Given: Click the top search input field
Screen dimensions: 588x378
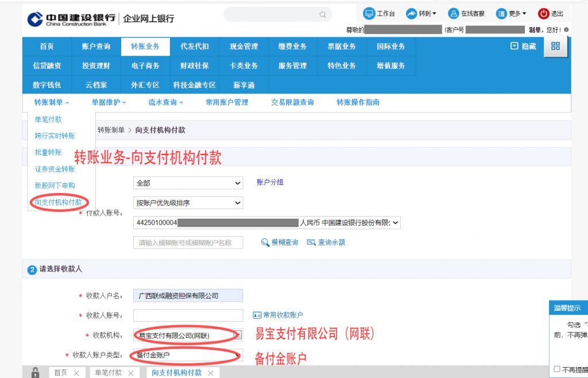Looking at the screenshot, I should point(277,14).
